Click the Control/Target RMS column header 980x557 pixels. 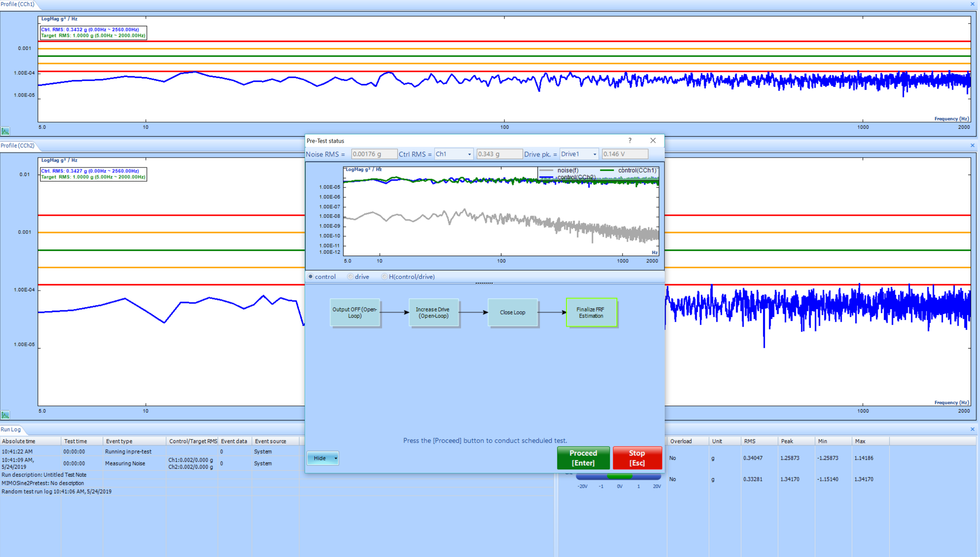(192, 441)
